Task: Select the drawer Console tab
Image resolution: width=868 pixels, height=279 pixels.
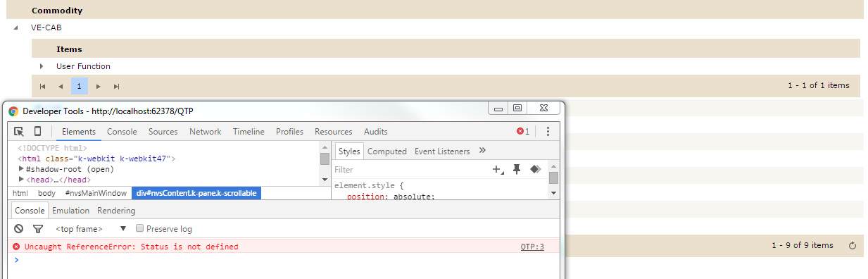Action: pos(30,211)
